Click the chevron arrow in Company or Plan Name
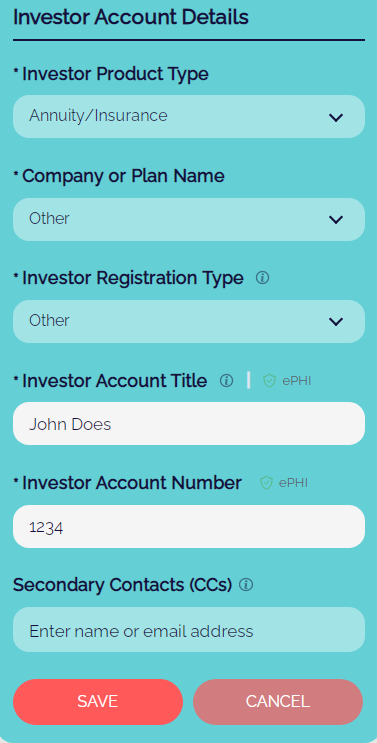The width and height of the screenshot is (377, 743). click(336, 219)
